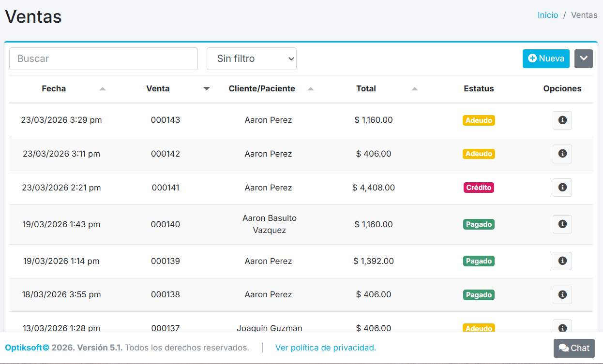Go to Inicio breadcrumb link

pyautogui.click(x=547, y=15)
